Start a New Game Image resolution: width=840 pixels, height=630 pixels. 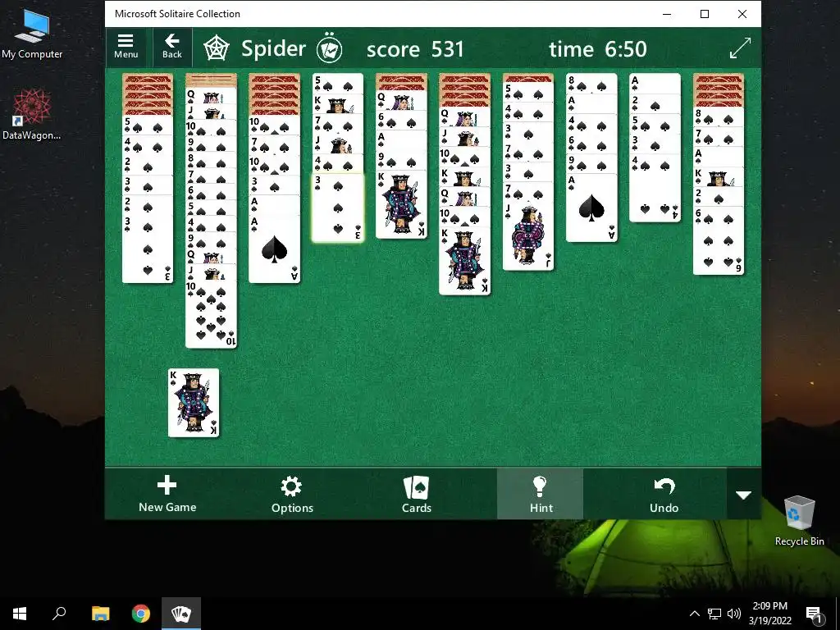click(167, 494)
